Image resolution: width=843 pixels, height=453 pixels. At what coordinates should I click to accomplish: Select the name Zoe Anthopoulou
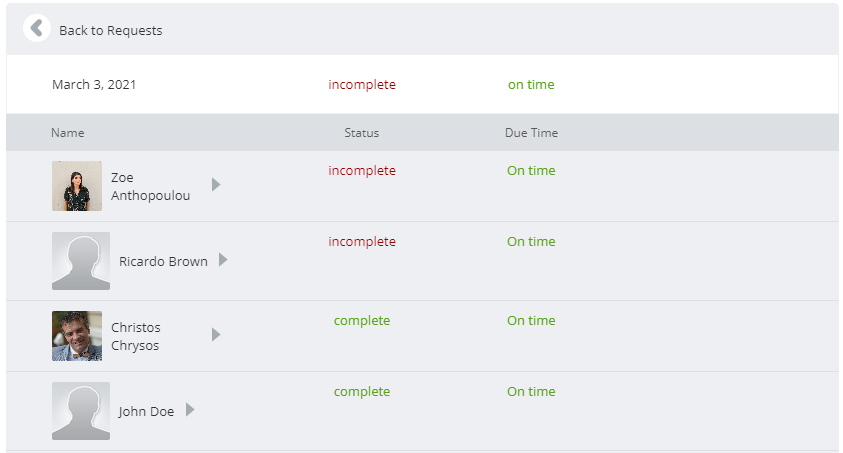click(x=151, y=186)
